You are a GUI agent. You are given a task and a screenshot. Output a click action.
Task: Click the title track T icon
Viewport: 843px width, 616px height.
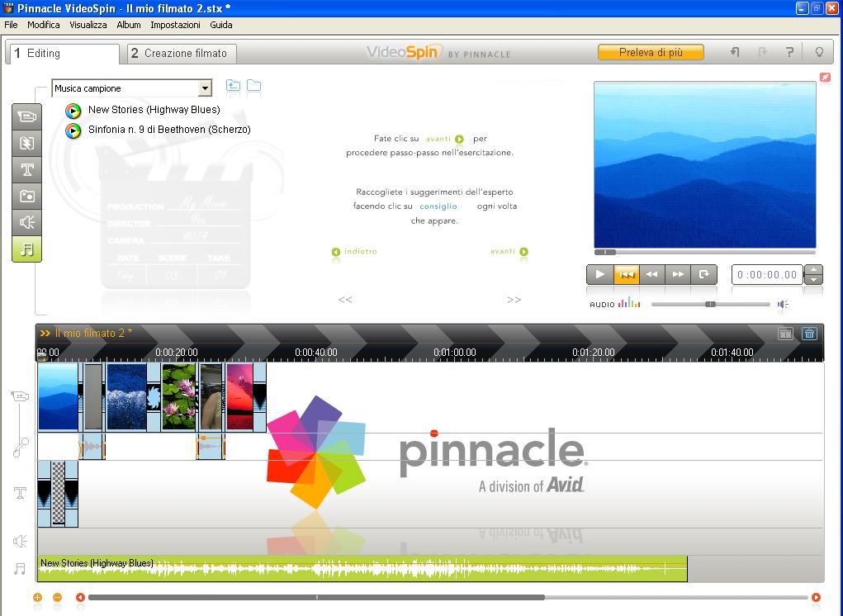[20, 493]
